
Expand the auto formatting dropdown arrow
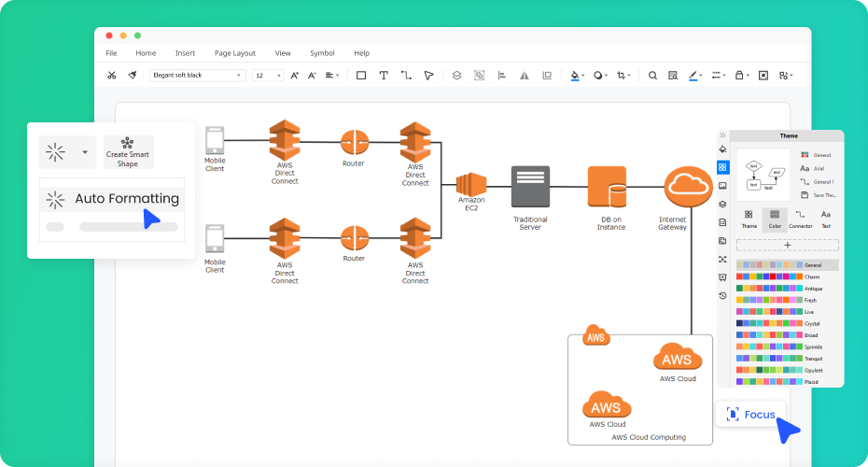coord(85,151)
